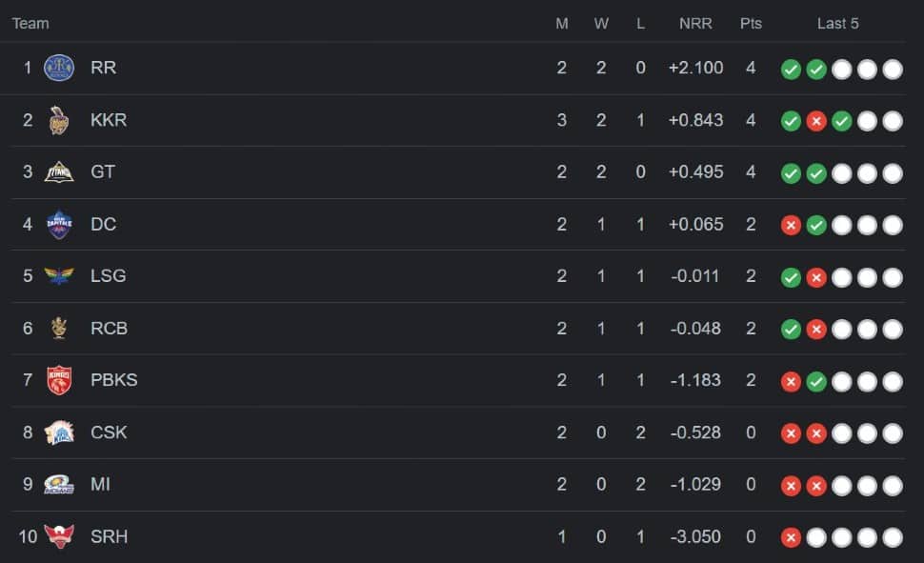924x563 pixels.
Task: Click the Punjab Kings shield logo
Action: (x=59, y=380)
